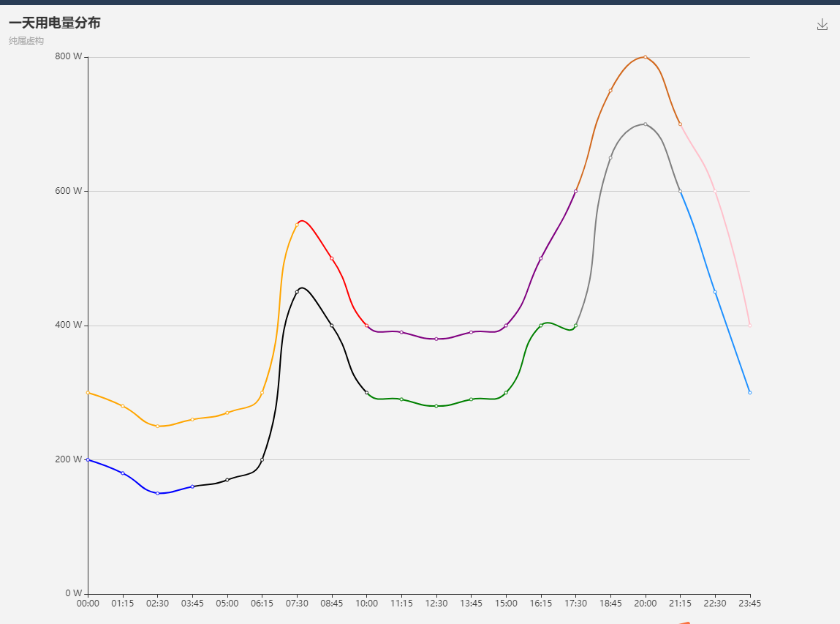Screen dimensions: 840x624
Task: Click the 06:15 x-axis label
Action: point(262,604)
